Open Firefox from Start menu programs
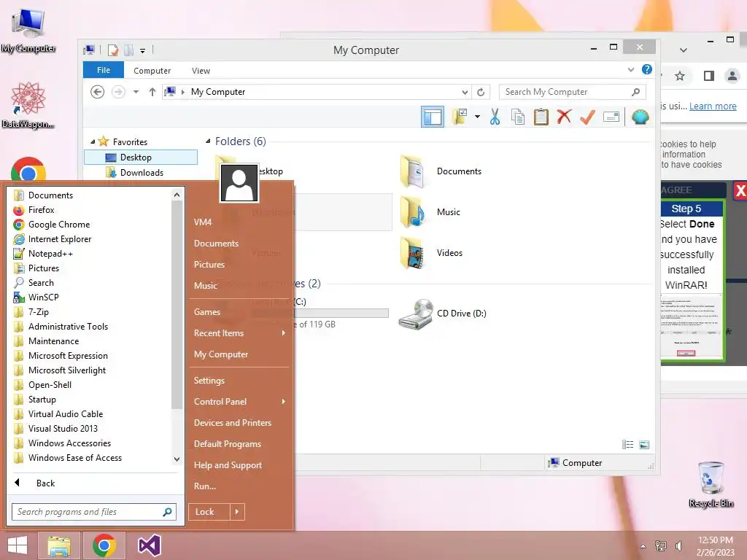 (x=90, y=210)
